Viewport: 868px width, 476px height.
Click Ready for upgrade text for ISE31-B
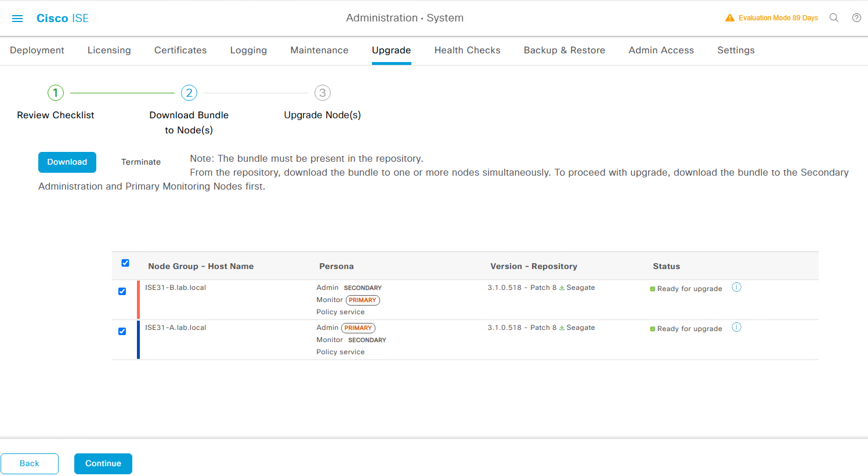(690, 289)
